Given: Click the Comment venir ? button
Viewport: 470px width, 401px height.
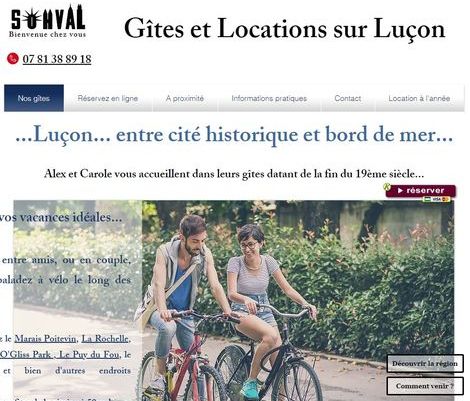Looking at the screenshot, I should (425, 386).
